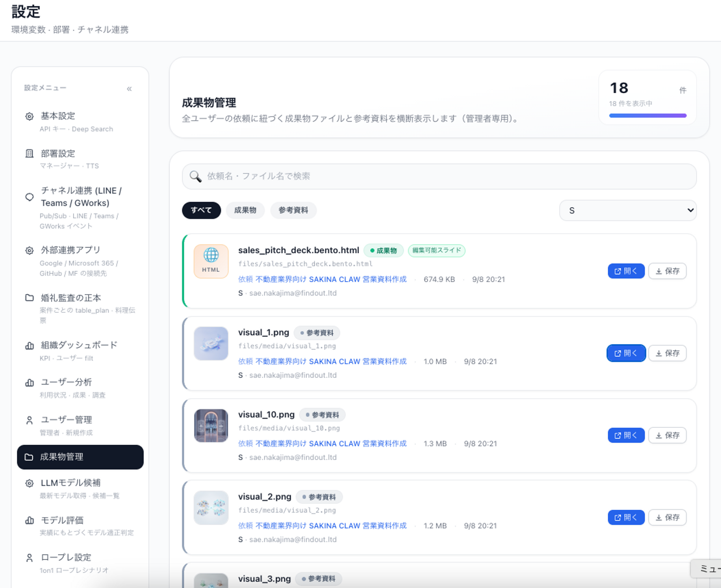Click the file path files/sales_pitch_deck.bento.html
The width and height of the screenshot is (721, 588).
point(305,264)
